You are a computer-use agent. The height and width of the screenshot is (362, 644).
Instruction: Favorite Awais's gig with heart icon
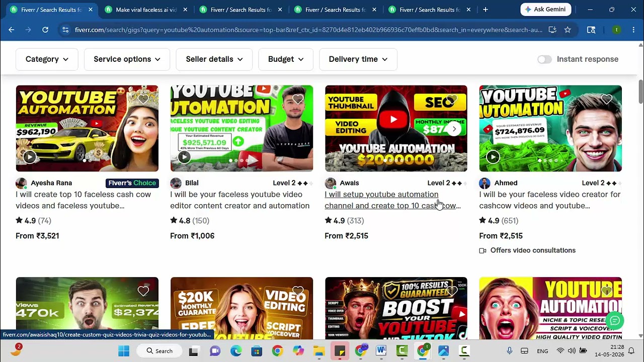click(x=452, y=99)
